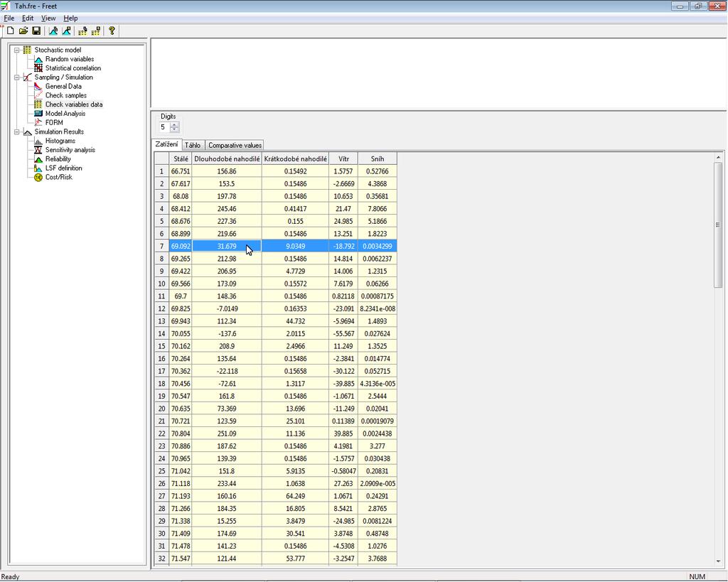Select Stálé cell with value 69.7
728x582 pixels.
tap(181, 296)
